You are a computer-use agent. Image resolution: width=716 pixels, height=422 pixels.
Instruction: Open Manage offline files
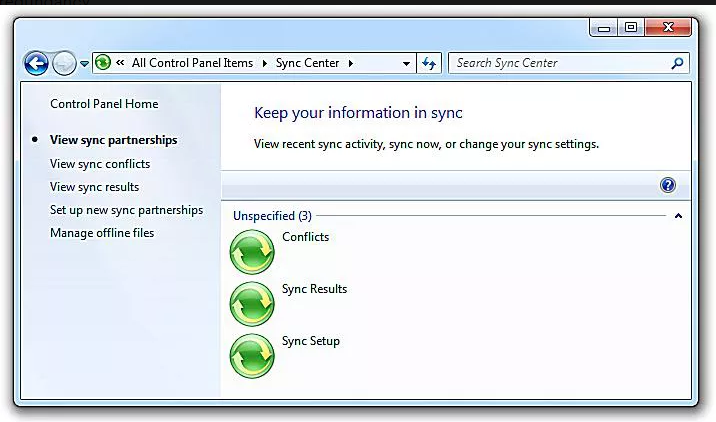pyautogui.click(x=102, y=233)
